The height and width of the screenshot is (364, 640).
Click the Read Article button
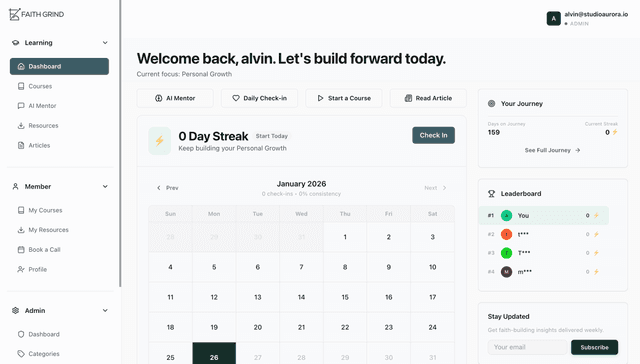428,98
